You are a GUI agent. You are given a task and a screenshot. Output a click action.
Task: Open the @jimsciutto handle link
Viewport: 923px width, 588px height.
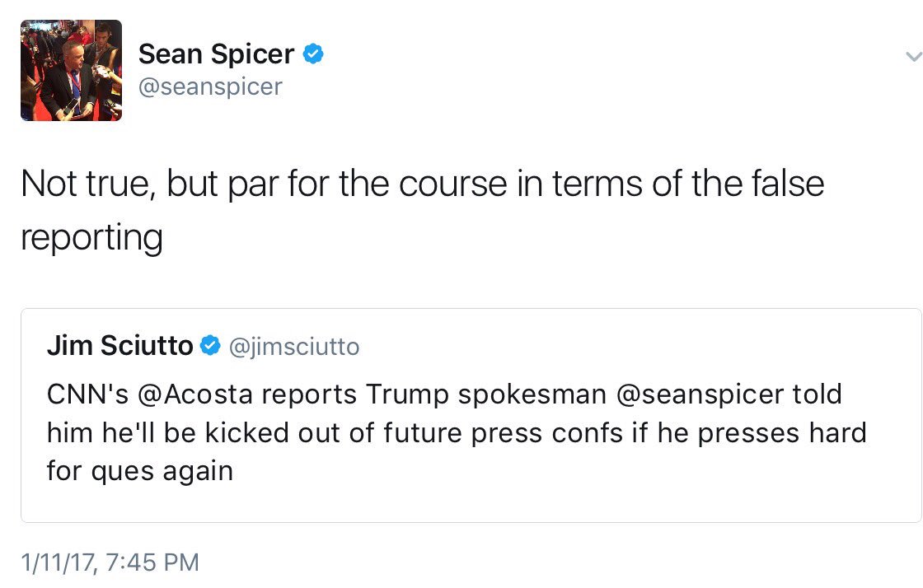coord(292,347)
